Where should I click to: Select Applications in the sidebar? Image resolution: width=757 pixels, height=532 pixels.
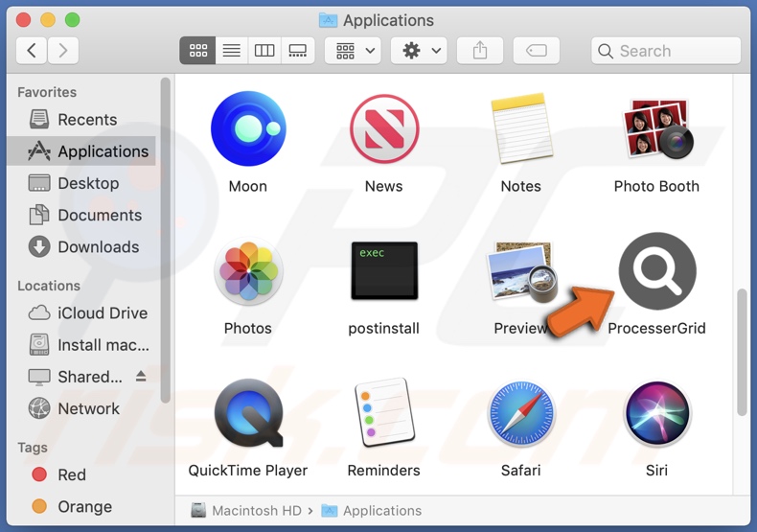pos(81,151)
